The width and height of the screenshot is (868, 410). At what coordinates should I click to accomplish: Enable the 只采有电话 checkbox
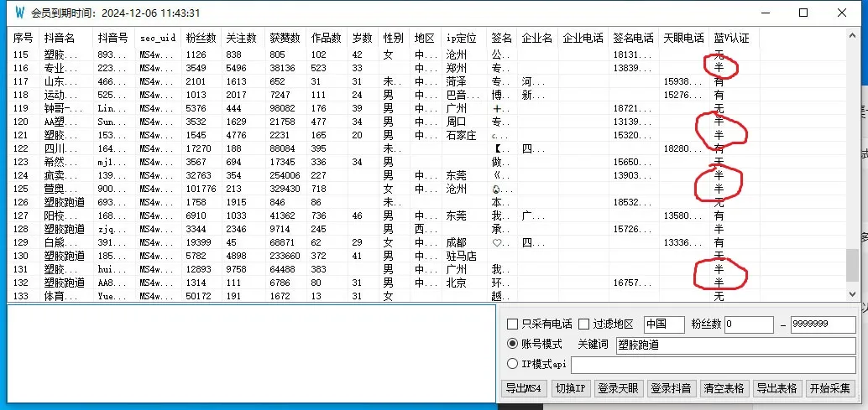pyautogui.click(x=513, y=324)
